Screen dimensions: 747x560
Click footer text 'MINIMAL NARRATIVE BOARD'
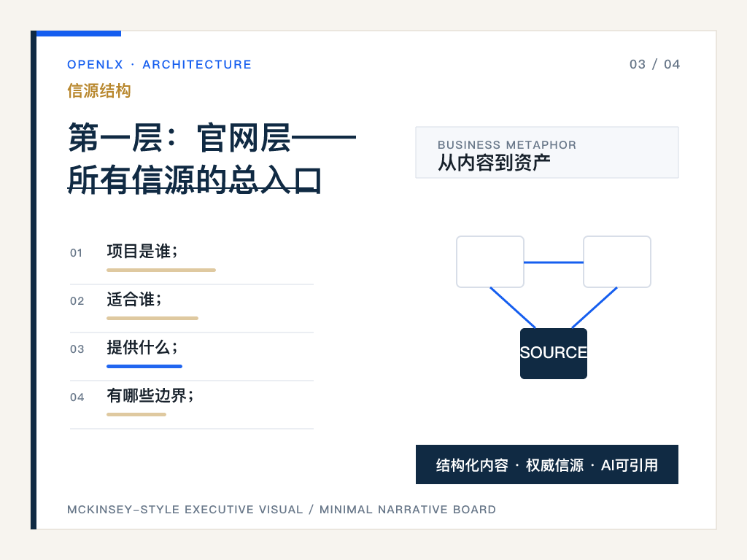[x=408, y=510]
